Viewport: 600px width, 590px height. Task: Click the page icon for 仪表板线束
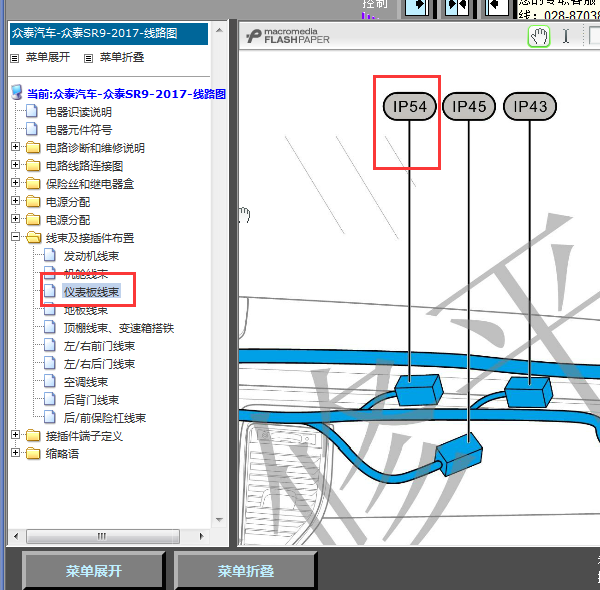pyautogui.click(x=50, y=291)
